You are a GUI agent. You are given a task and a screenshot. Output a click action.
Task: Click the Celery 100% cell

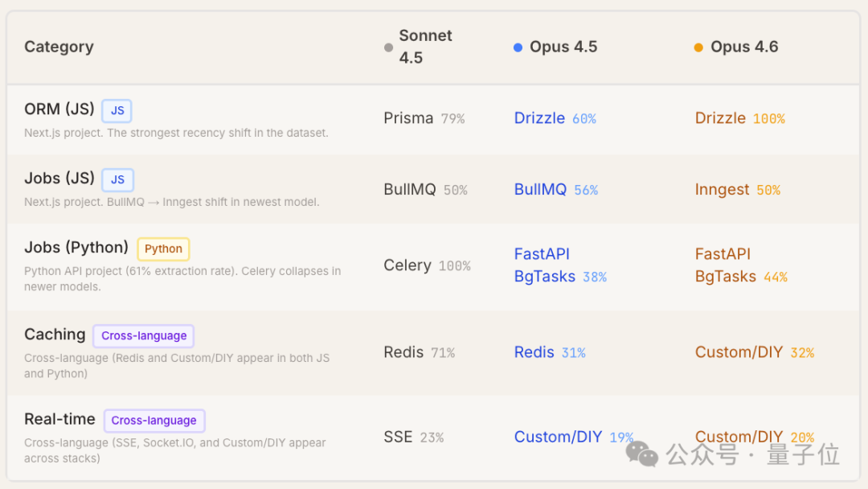pos(427,265)
